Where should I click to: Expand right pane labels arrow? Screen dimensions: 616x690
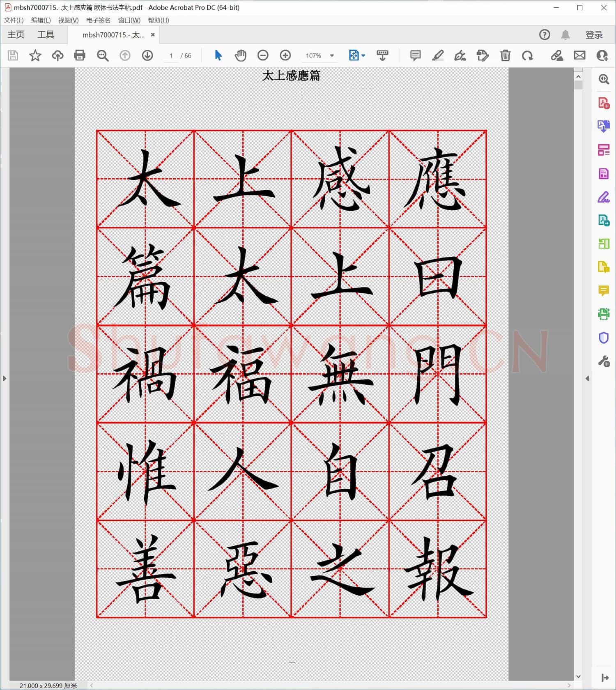click(x=604, y=677)
